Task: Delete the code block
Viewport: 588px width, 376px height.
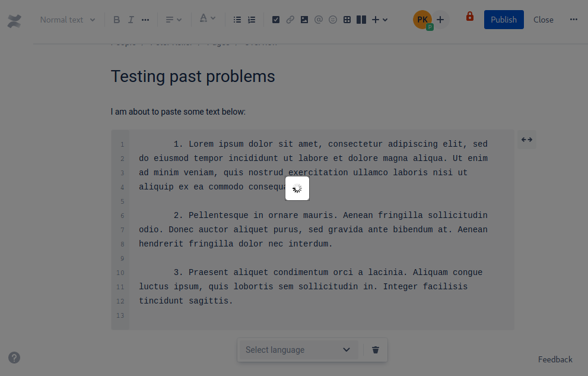Action: (375, 350)
